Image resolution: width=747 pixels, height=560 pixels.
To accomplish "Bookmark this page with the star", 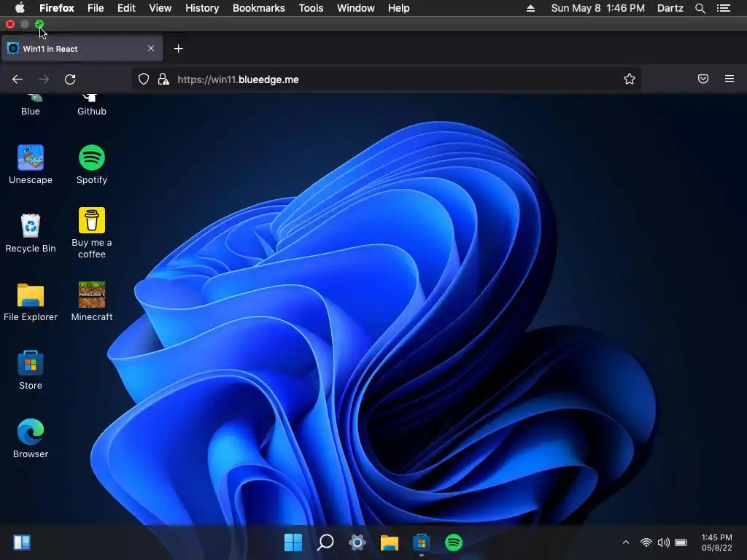I will tap(630, 79).
